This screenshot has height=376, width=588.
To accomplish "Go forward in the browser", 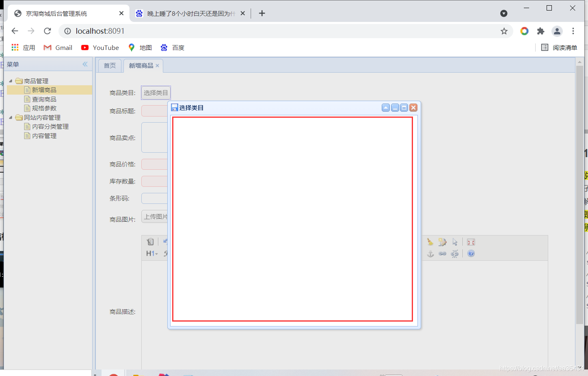I will click(31, 31).
